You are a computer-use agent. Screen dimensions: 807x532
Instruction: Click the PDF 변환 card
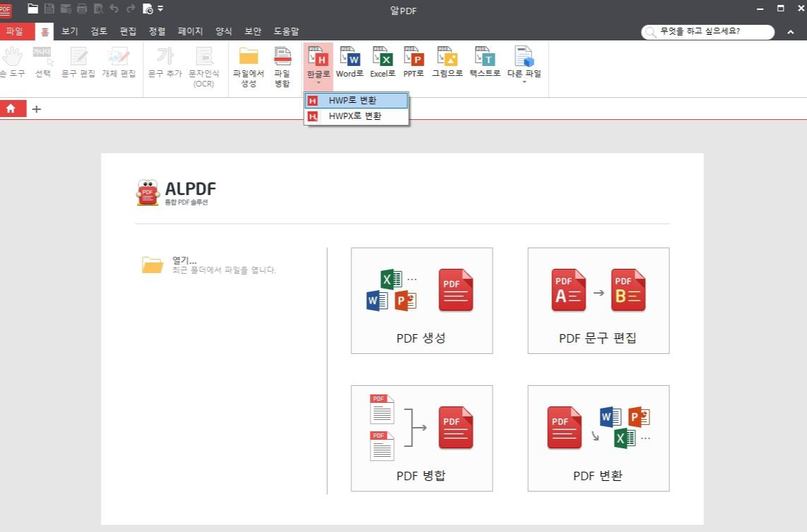598,438
